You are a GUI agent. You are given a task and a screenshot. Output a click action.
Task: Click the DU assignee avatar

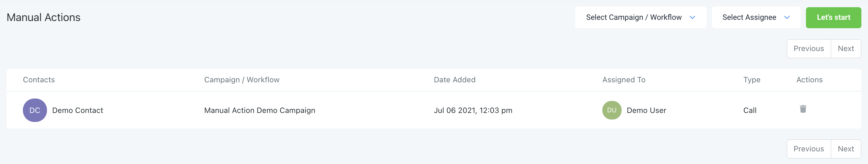[612, 110]
